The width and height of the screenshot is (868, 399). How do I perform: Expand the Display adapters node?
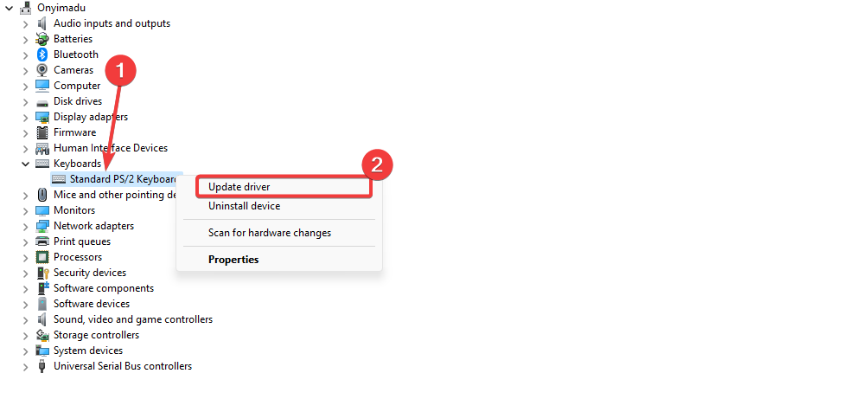(25, 117)
